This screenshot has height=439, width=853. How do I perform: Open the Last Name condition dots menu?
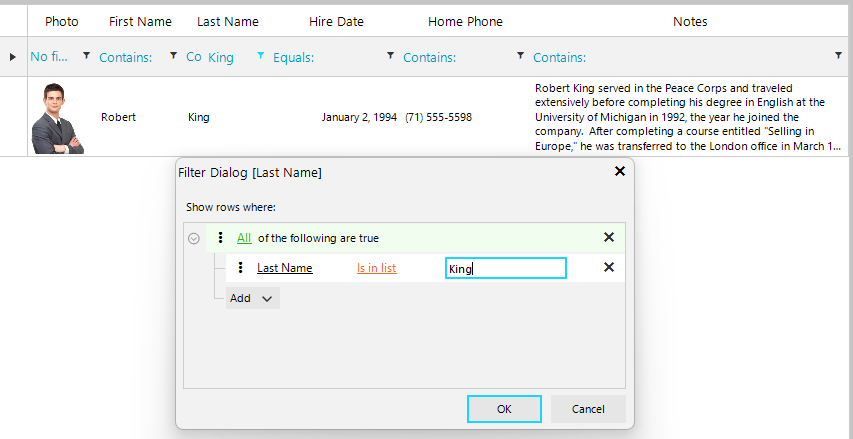[240, 268]
